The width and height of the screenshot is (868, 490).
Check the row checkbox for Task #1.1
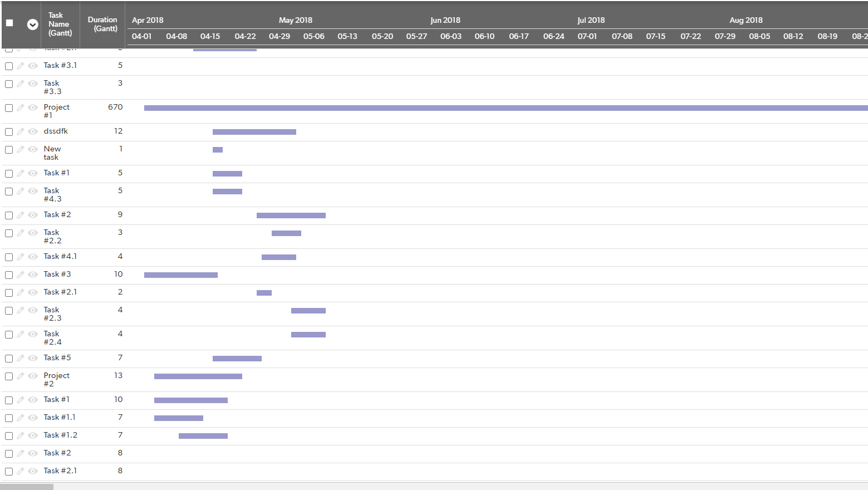[8, 418]
